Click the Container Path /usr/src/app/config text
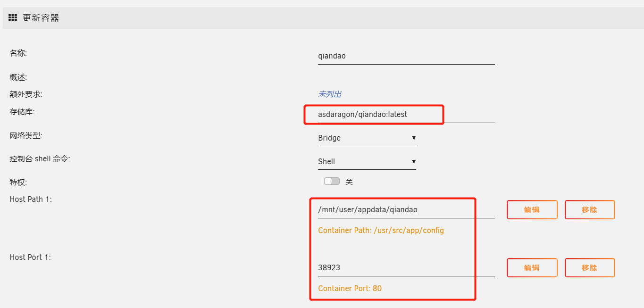This screenshot has height=308, width=644. point(381,231)
